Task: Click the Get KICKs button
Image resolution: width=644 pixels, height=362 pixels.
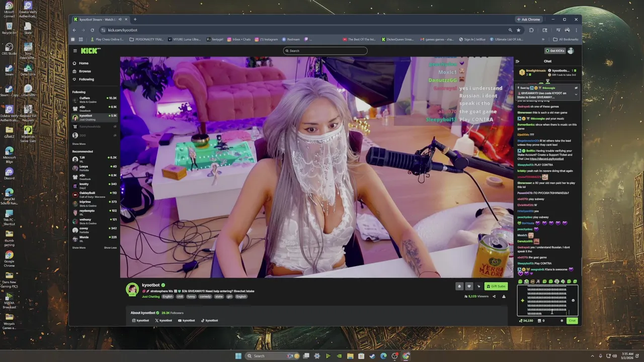Action: tap(555, 51)
